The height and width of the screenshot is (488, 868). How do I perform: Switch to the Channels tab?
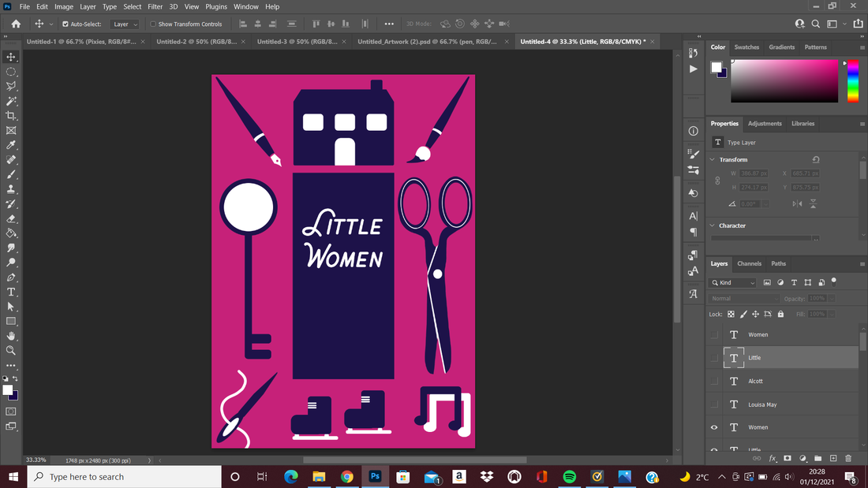pyautogui.click(x=749, y=264)
